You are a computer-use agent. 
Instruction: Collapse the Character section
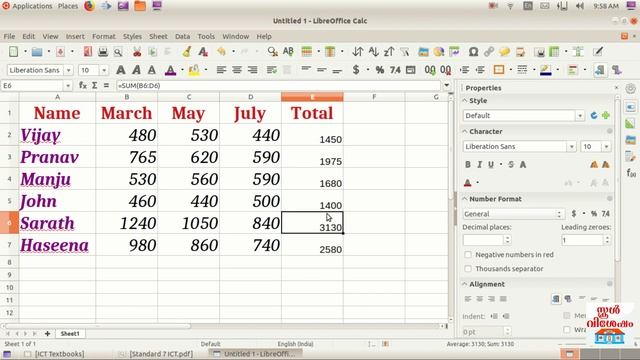465,131
